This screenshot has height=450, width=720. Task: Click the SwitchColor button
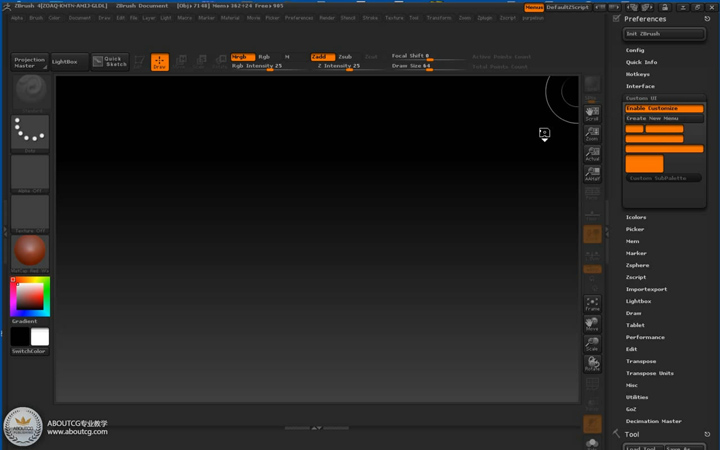[30, 351]
